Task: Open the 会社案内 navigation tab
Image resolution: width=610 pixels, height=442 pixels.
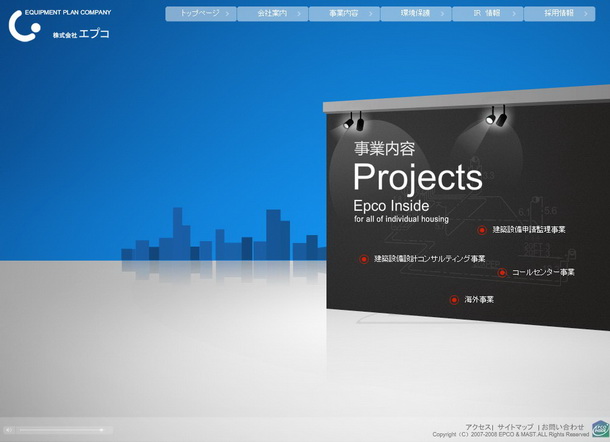Action: pyautogui.click(x=272, y=14)
